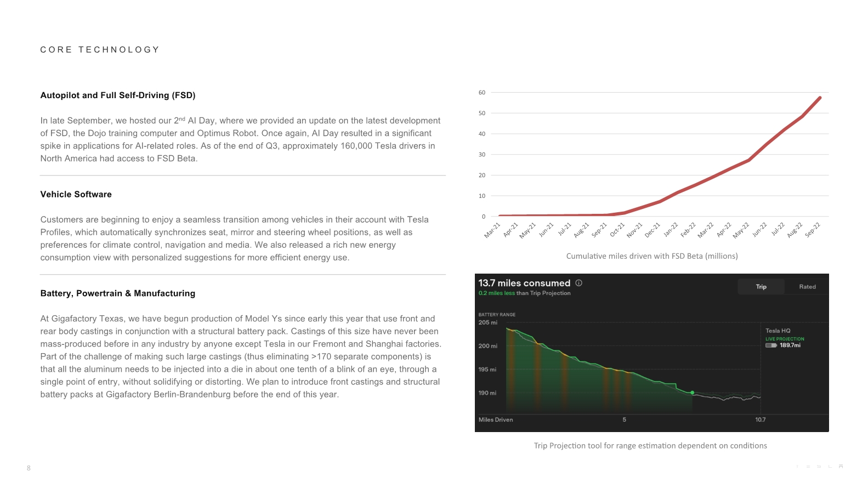
Task: Select the Trip tab
Action: [x=761, y=287]
